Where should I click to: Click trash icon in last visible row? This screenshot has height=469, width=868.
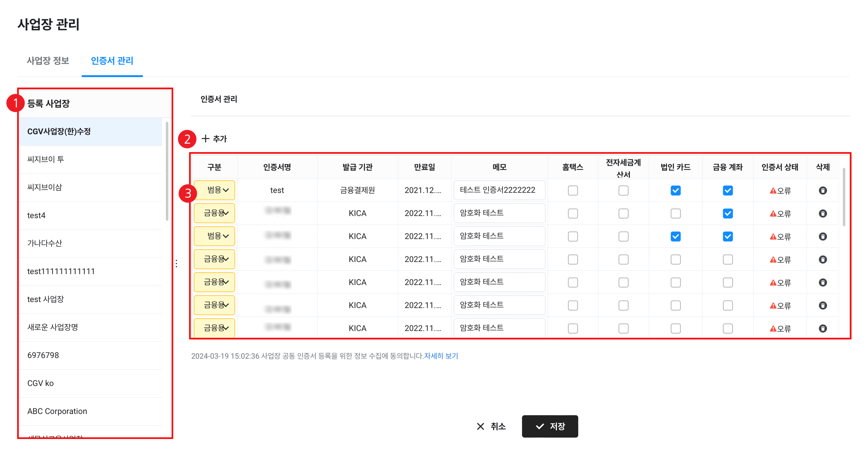(x=823, y=328)
